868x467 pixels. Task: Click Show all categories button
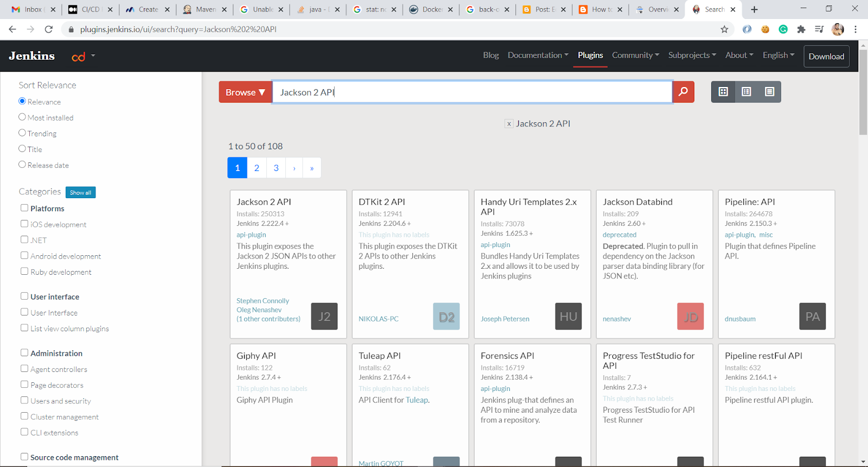point(80,193)
